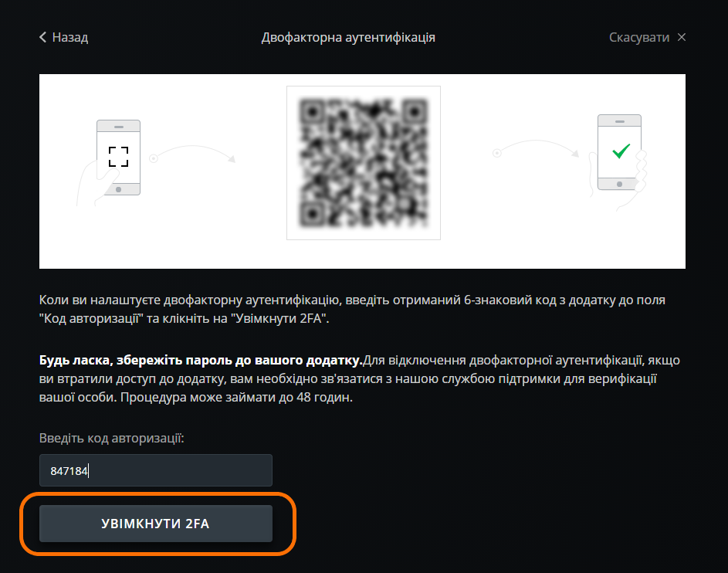
Task: Click the X icon next to Скасувати
Action: click(x=681, y=37)
